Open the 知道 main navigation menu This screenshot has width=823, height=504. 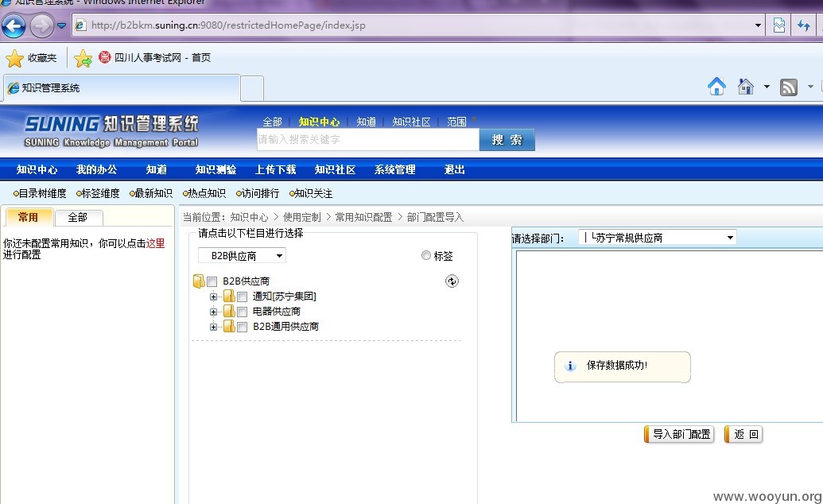(157, 169)
